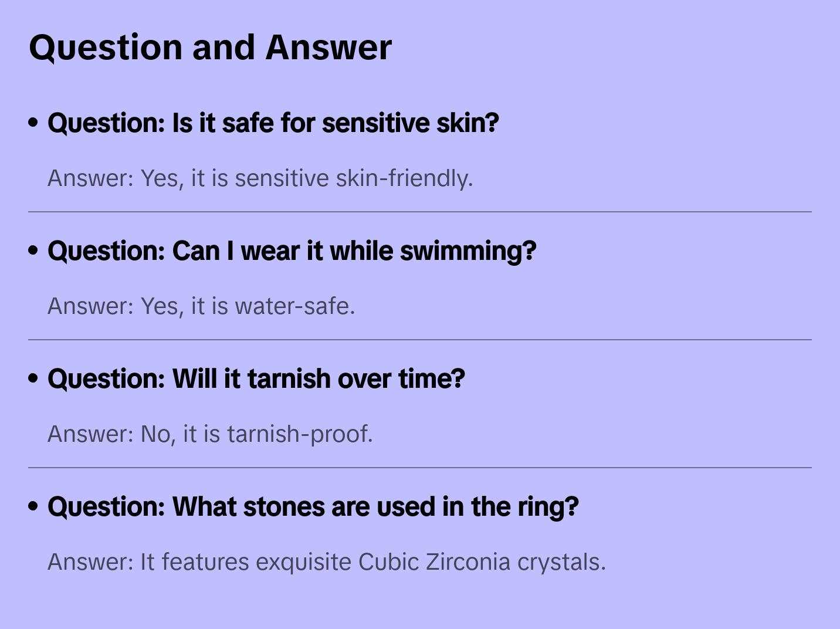This screenshot has height=629, width=840.
Task: Click the word "water-safe" in the answer
Action: [x=294, y=306]
